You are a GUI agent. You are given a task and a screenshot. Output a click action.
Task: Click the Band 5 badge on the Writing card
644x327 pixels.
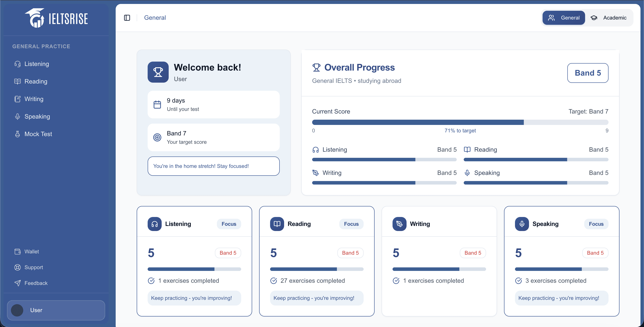tap(472, 253)
